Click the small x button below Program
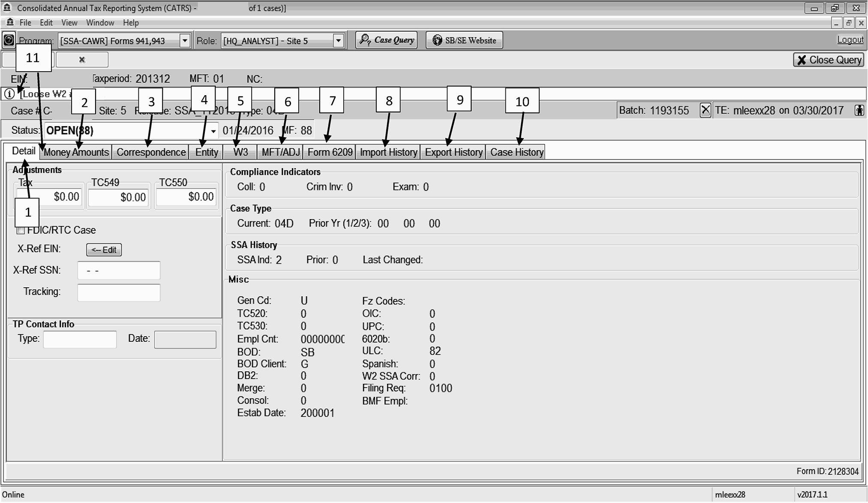This screenshot has width=868, height=503. tap(82, 60)
